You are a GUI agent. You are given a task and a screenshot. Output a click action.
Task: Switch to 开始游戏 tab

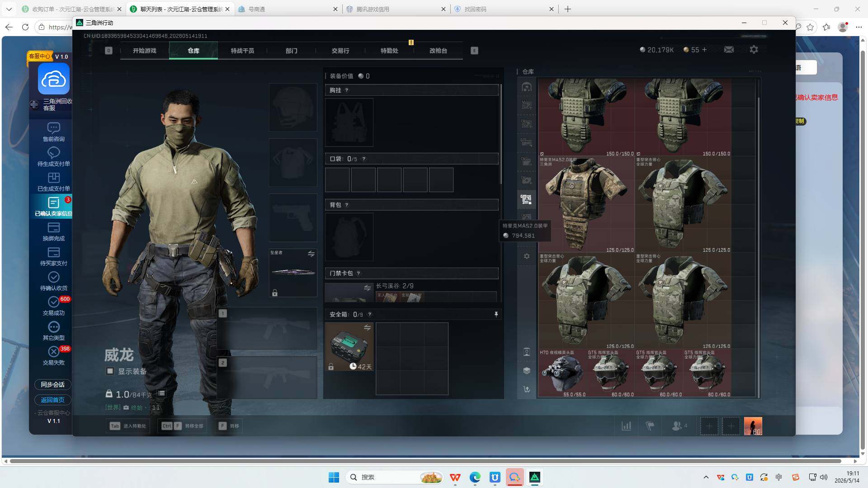[x=145, y=51]
